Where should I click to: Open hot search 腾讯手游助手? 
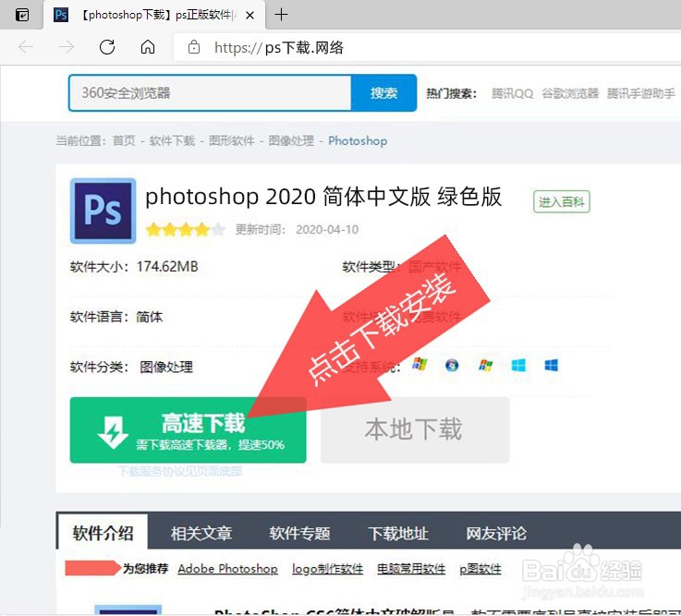click(641, 93)
